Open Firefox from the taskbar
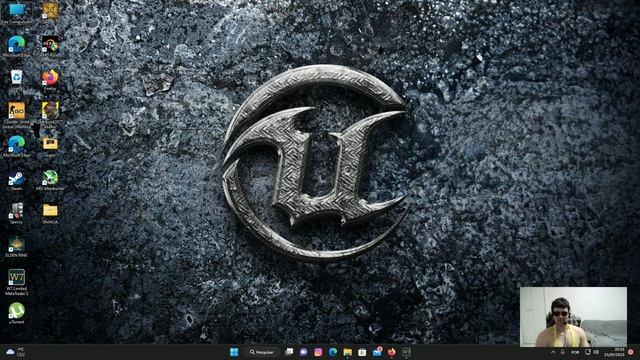640x360 pixels. [391, 352]
